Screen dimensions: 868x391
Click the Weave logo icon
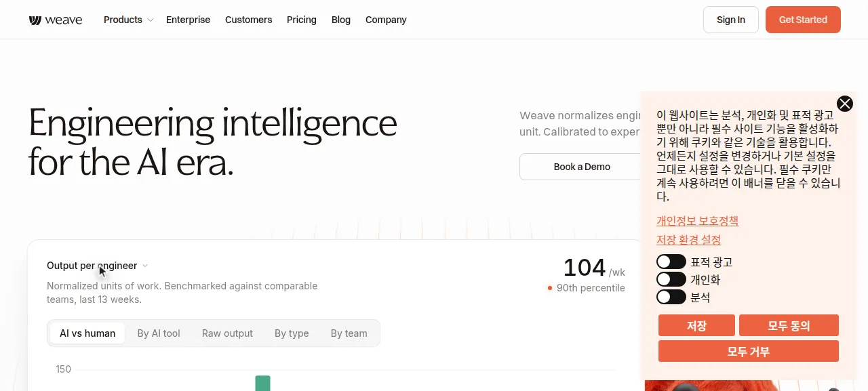[x=35, y=20]
